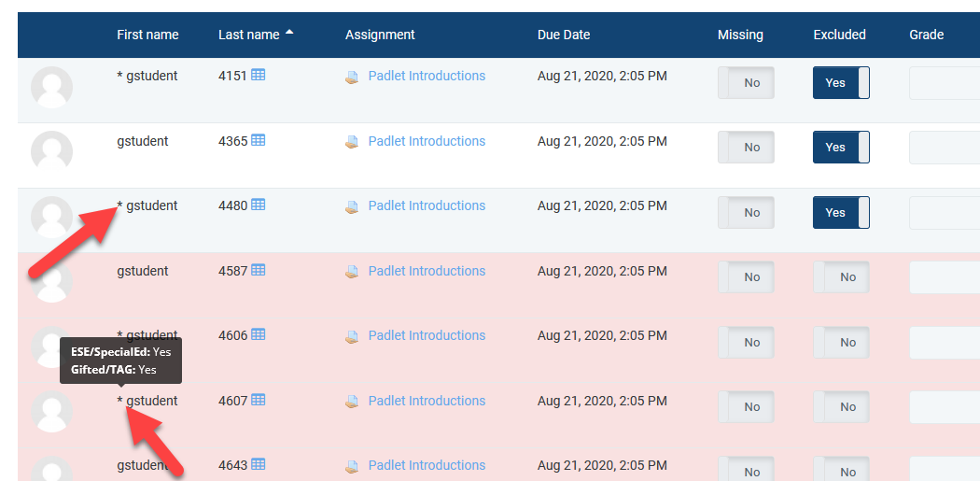Click the table icon next to 4365
The image size is (980, 481).
(x=259, y=141)
